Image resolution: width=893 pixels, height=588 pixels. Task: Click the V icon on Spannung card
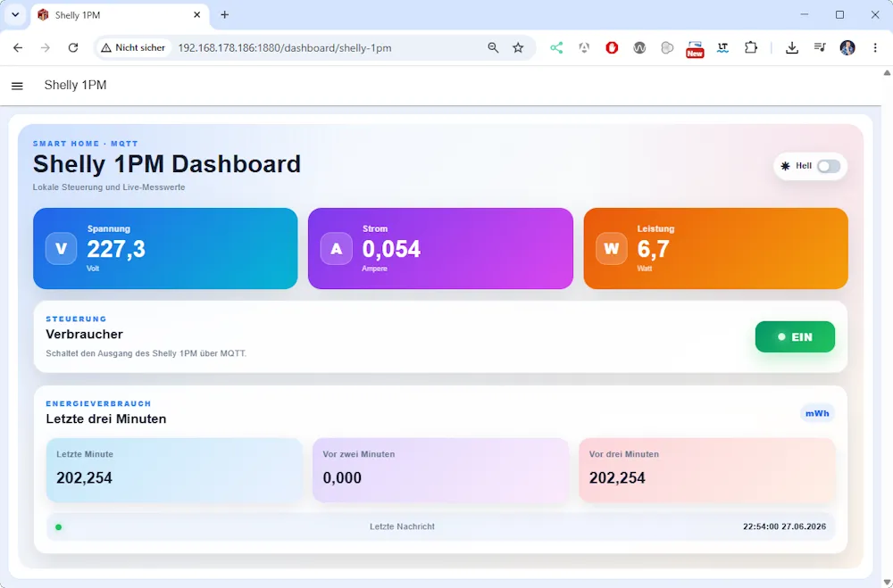61,249
